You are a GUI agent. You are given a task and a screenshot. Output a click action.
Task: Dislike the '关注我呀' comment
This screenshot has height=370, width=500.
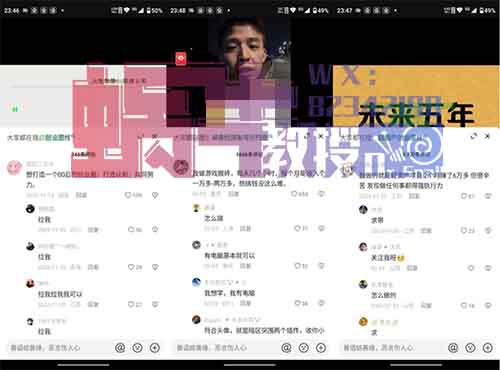[488, 268]
